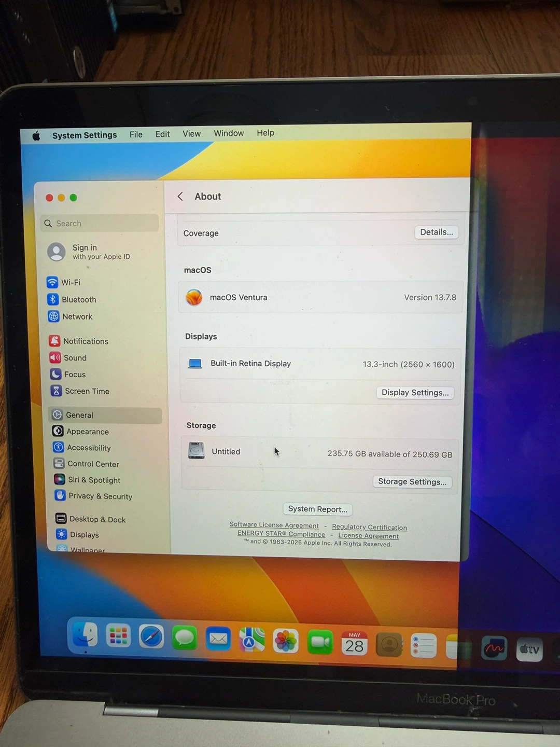Viewport: 560px width, 747px height.
Task: Open the File menu
Action: coord(136,134)
